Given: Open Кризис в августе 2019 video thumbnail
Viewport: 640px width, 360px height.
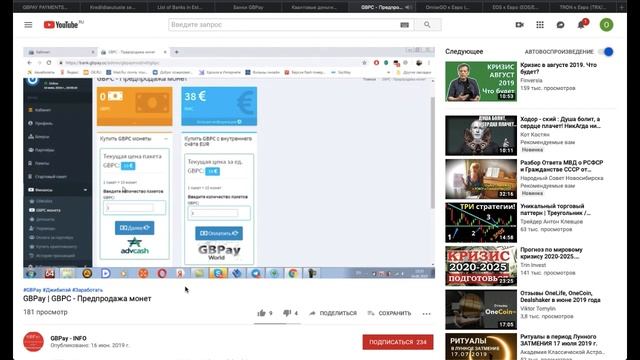Looking at the screenshot, I should tap(481, 81).
